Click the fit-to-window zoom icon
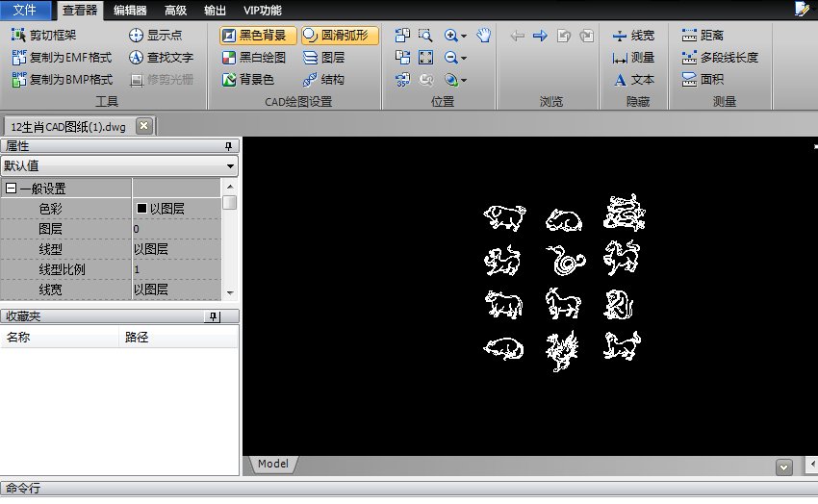 [x=425, y=58]
